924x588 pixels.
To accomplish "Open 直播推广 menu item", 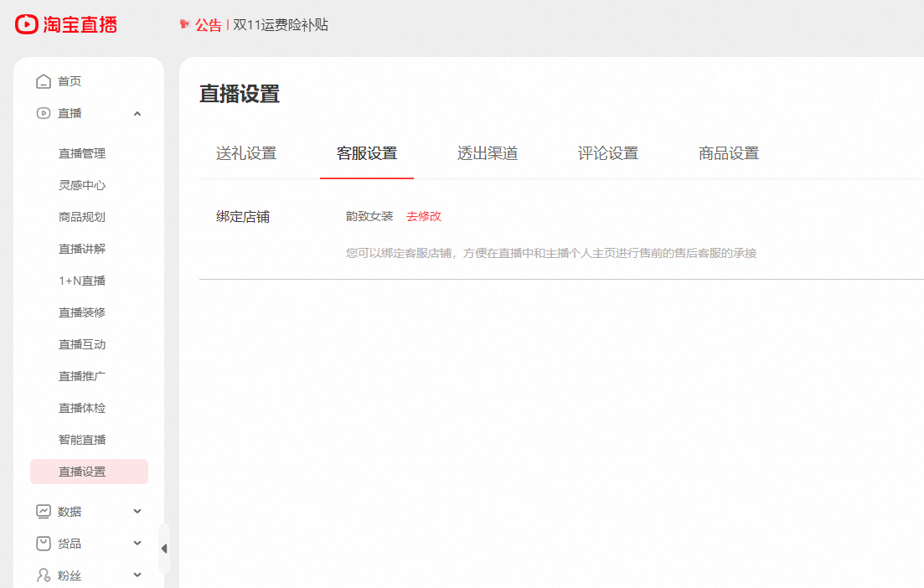I will 82,376.
